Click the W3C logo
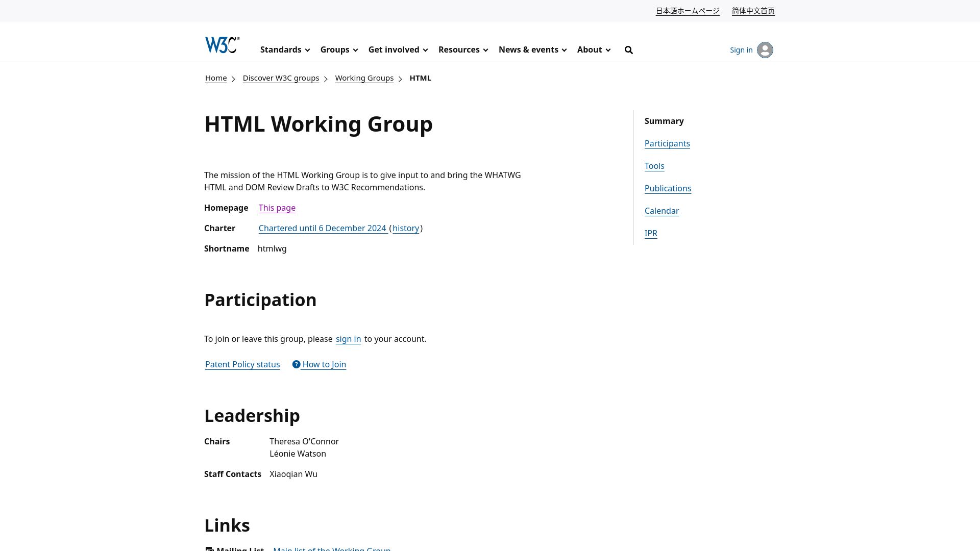Image resolution: width=980 pixels, height=551 pixels. pos(222,45)
